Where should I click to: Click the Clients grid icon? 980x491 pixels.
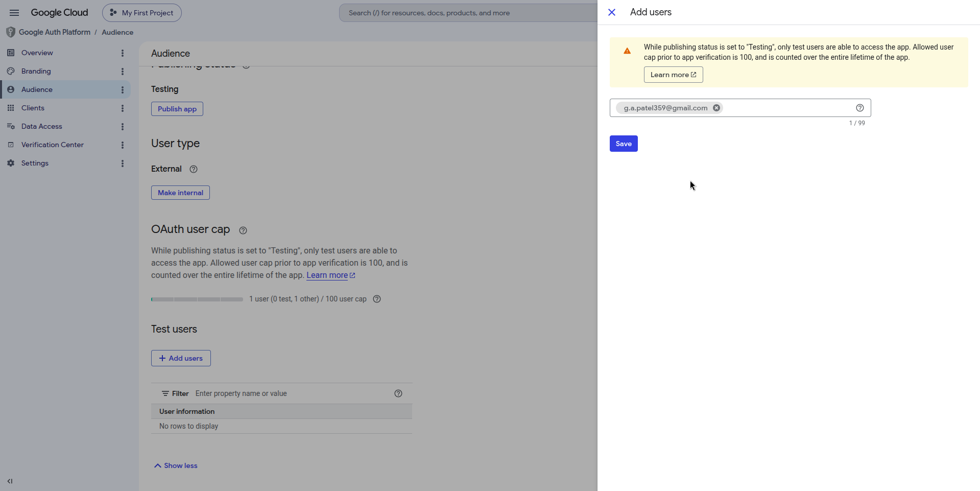pos(11,108)
